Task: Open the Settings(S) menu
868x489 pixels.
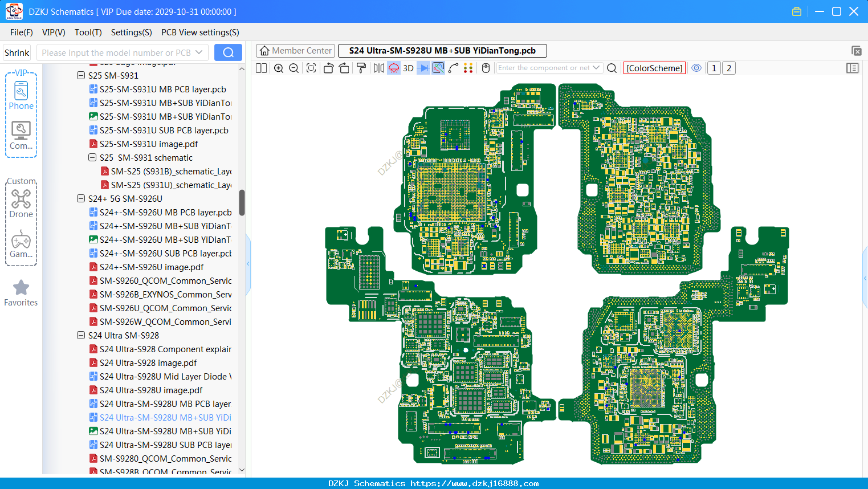Action: (132, 32)
